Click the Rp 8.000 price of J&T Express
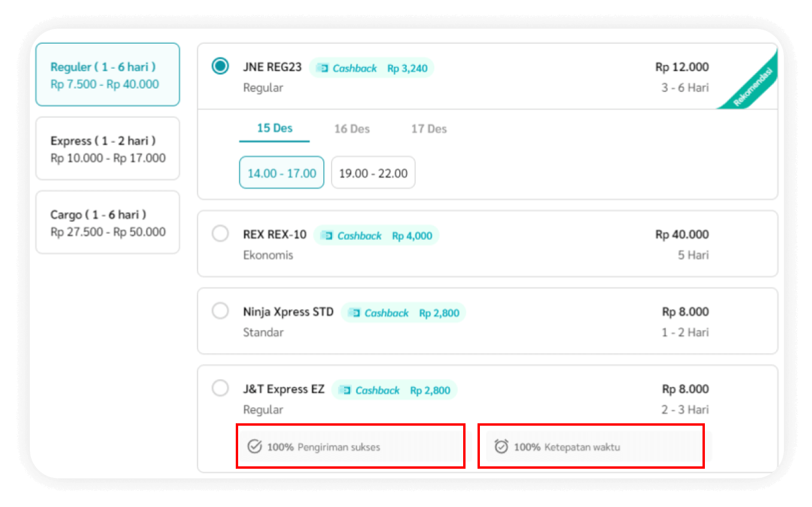The image size is (812, 507). coord(686,389)
